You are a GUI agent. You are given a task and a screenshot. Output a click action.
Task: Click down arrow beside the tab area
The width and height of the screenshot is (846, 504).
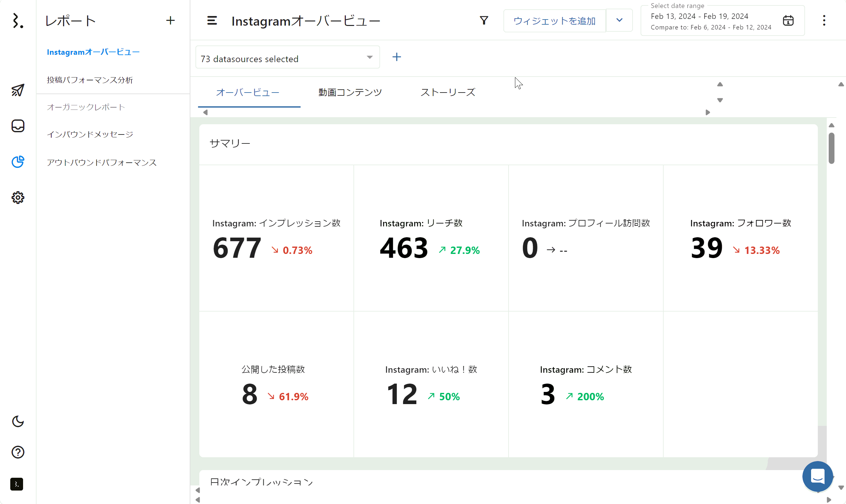(x=720, y=100)
